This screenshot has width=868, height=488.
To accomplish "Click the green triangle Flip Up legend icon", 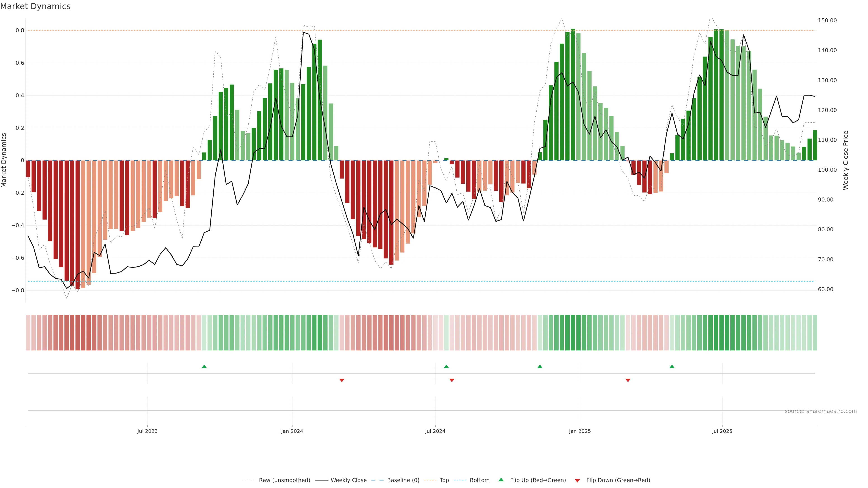I will [501, 480].
